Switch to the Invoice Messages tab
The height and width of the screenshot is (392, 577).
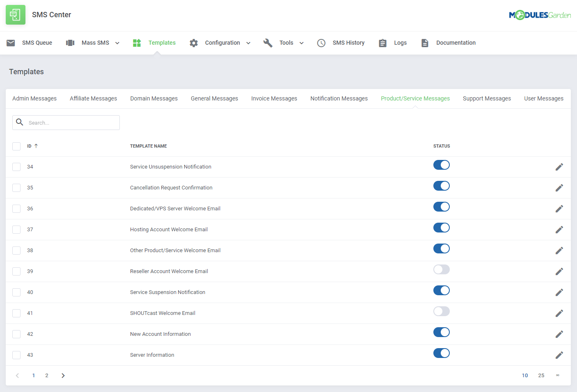click(274, 98)
